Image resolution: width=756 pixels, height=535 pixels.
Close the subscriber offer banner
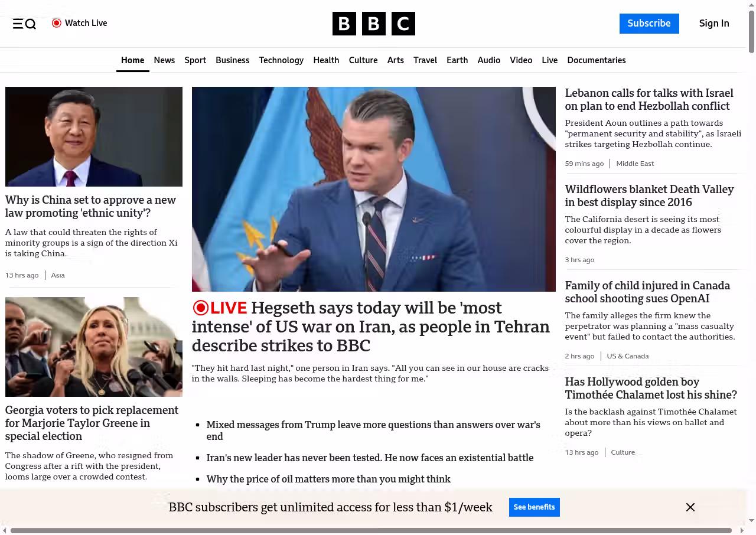690,507
